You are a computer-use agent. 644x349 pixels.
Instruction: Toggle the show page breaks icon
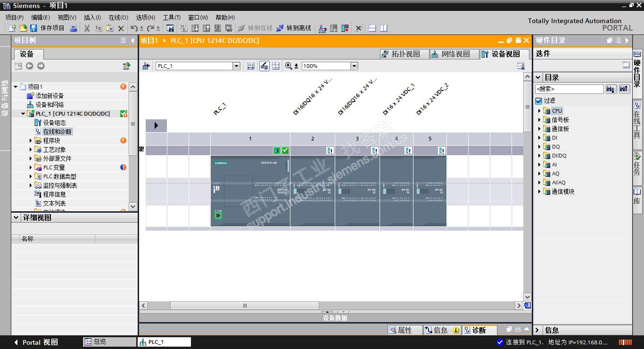(x=276, y=66)
